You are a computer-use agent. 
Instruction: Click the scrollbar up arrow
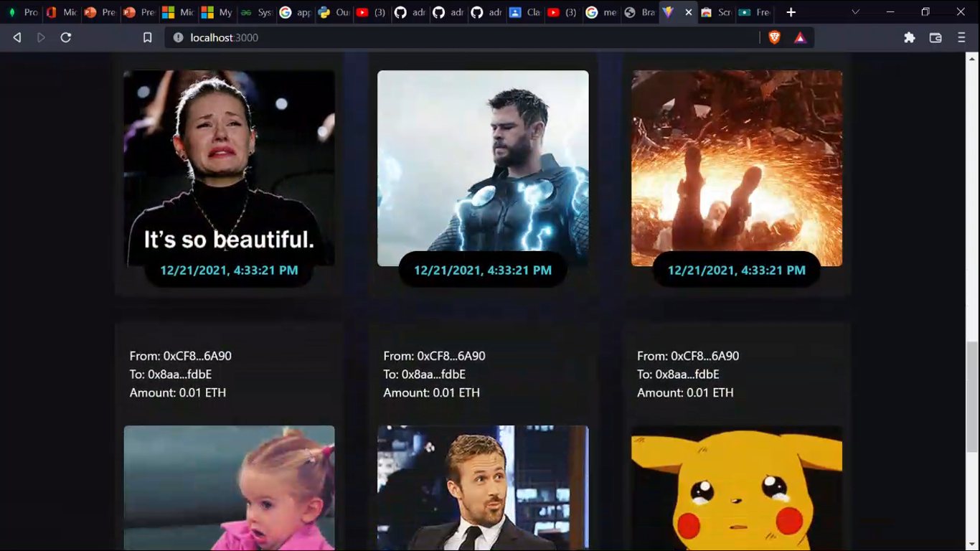[x=973, y=59]
